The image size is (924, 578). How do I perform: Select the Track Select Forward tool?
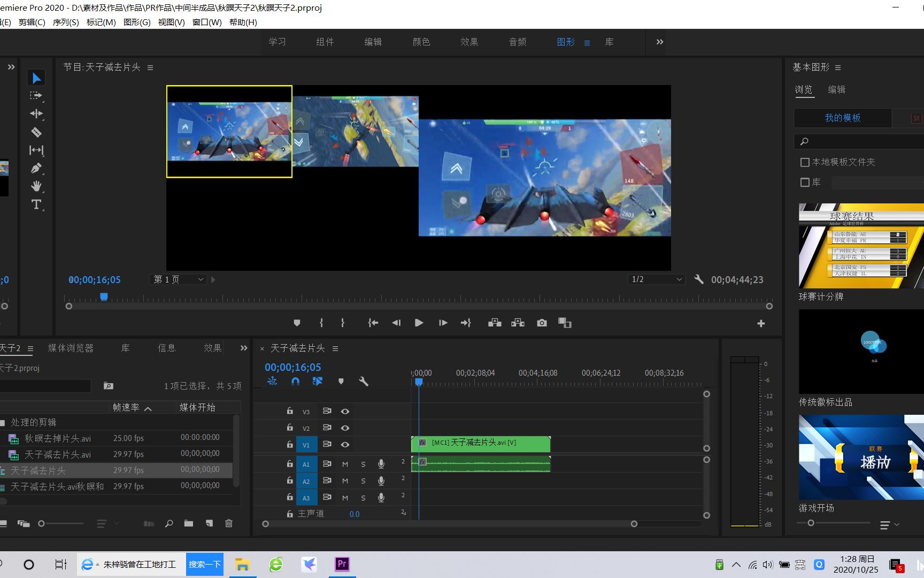pyautogui.click(x=36, y=96)
